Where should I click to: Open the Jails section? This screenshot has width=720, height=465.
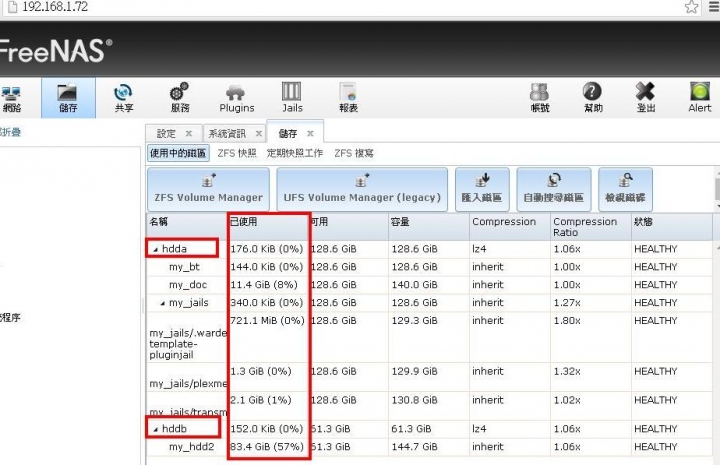292,98
